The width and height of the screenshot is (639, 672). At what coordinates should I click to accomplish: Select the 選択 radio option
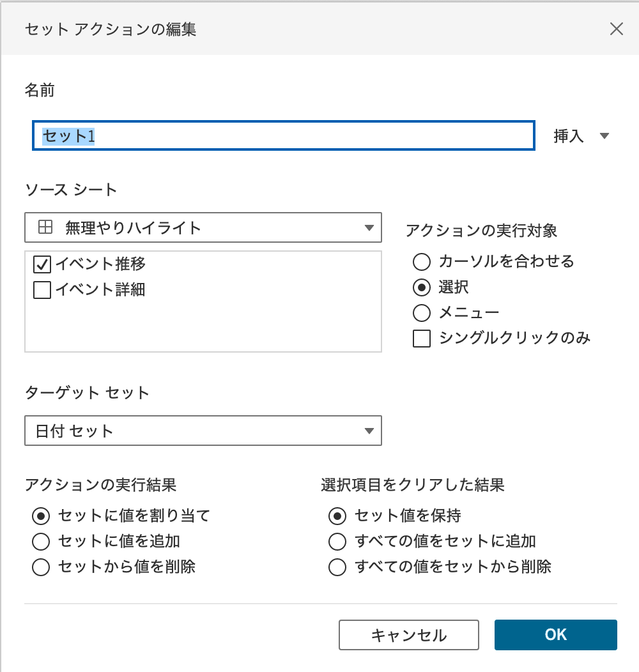[x=422, y=287]
